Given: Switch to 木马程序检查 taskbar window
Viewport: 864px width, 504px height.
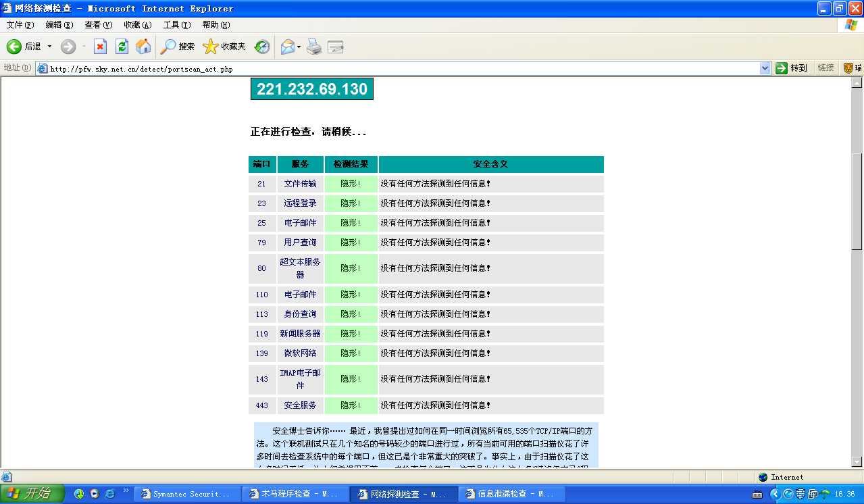Looking at the screenshot, I should (x=295, y=494).
